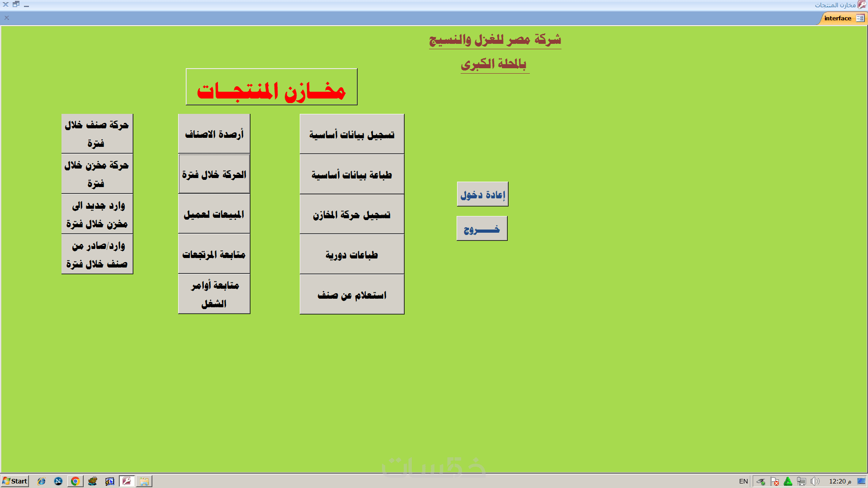
Task: Open Internet Explorer from the taskbar
Action: (x=41, y=481)
